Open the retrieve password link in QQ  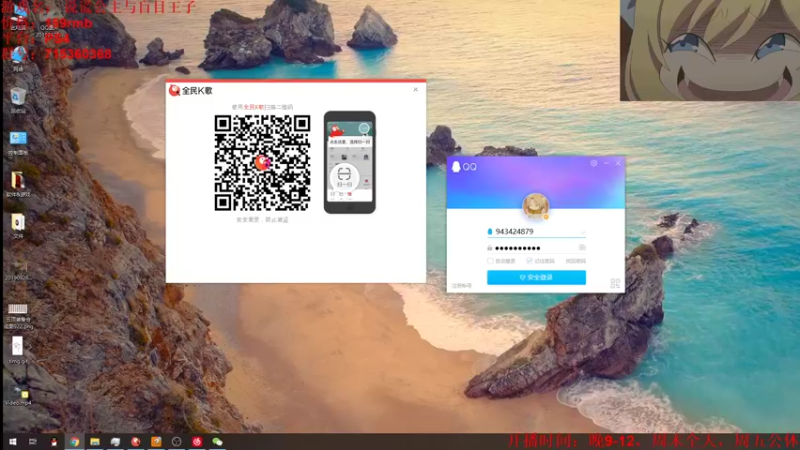[x=576, y=261]
